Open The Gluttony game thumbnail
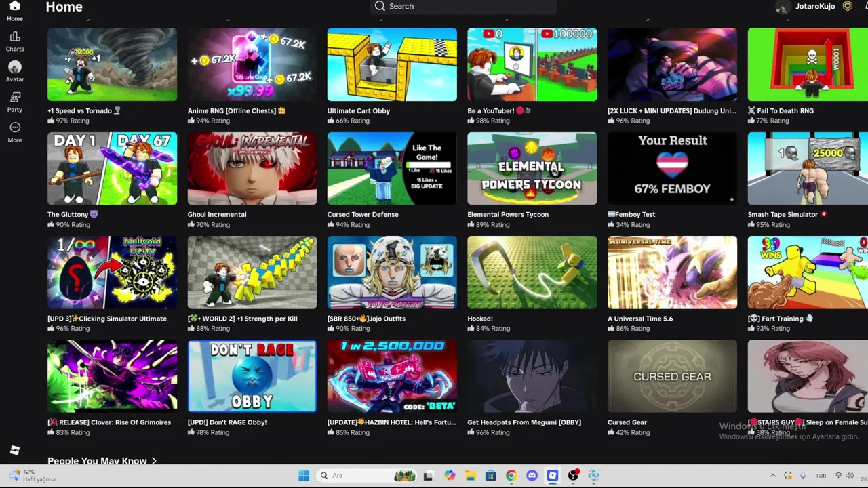The height and width of the screenshot is (488, 868). [x=113, y=168]
